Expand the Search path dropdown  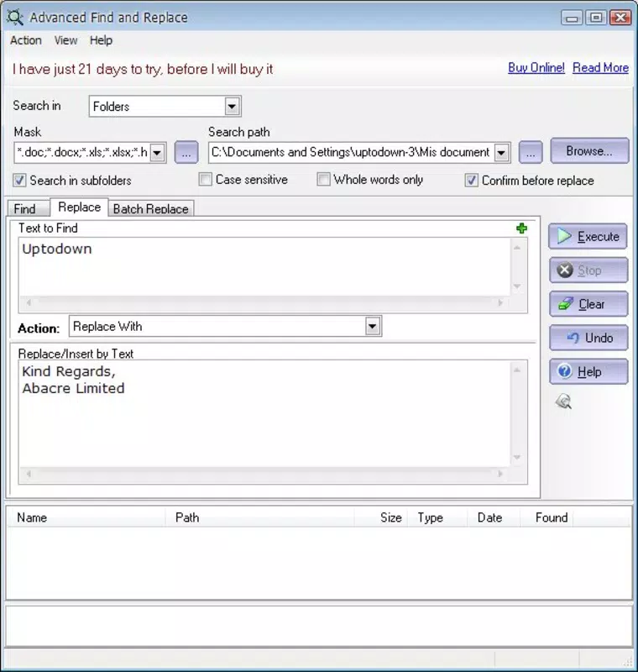501,153
